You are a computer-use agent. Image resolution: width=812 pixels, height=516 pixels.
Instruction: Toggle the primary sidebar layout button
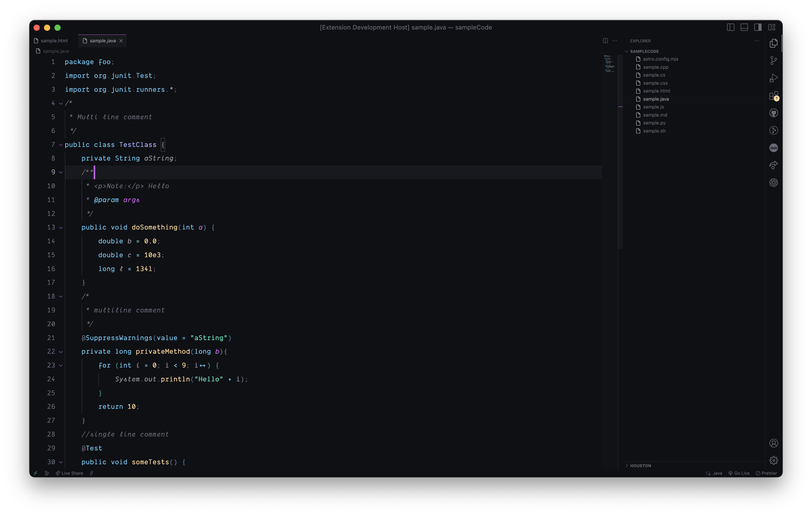pos(730,27)
